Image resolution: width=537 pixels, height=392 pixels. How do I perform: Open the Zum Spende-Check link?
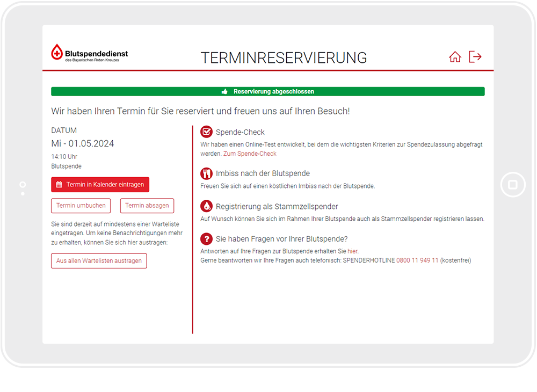click(250, 154)
